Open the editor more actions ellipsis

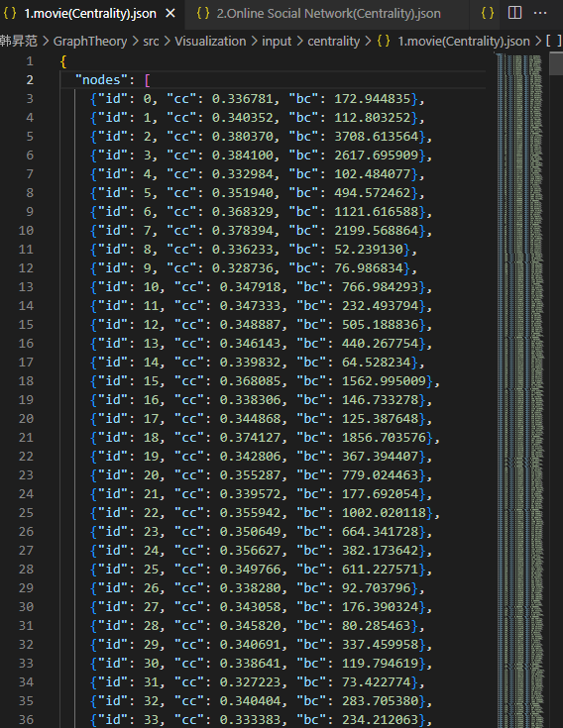click(540, 13)
